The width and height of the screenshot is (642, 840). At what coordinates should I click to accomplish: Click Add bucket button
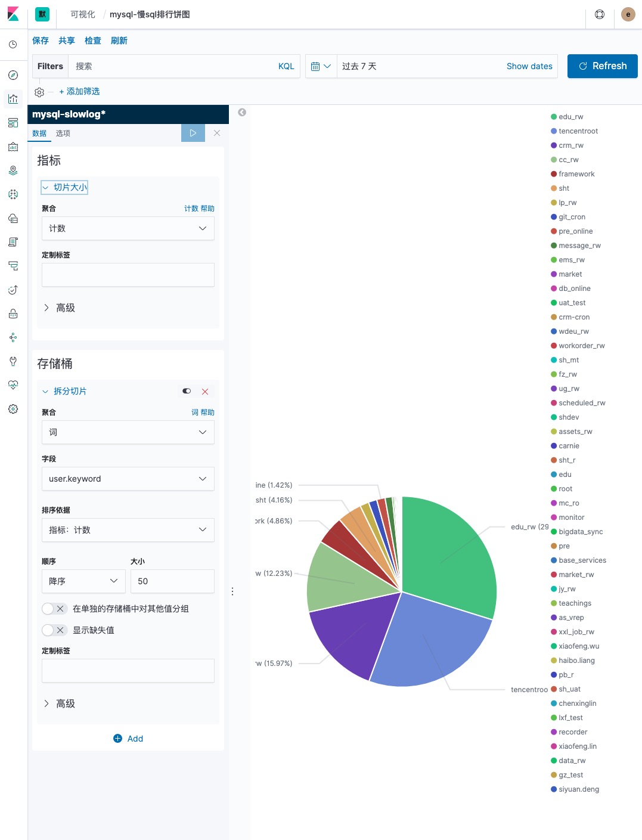click(128, 739)
